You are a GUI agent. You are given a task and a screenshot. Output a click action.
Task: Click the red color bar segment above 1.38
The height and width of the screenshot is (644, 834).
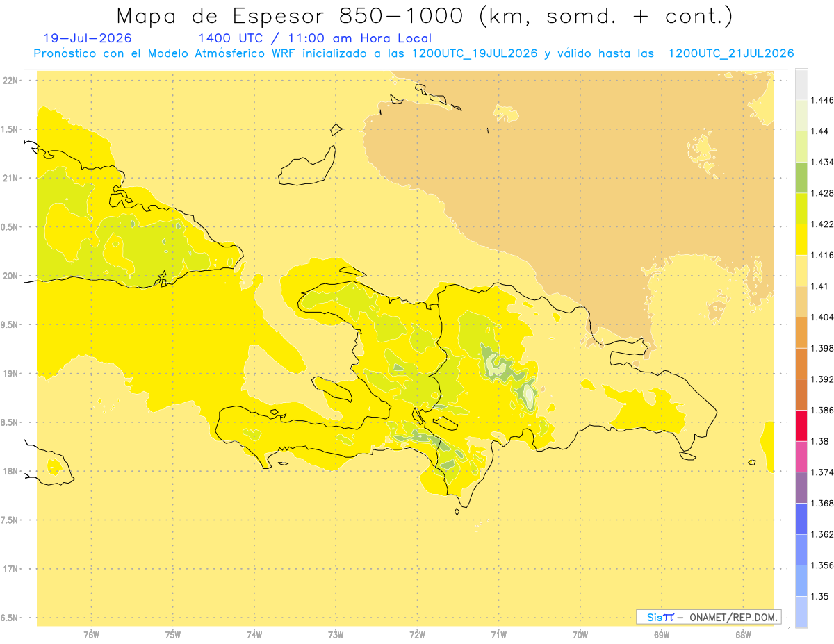pos(801,425)
